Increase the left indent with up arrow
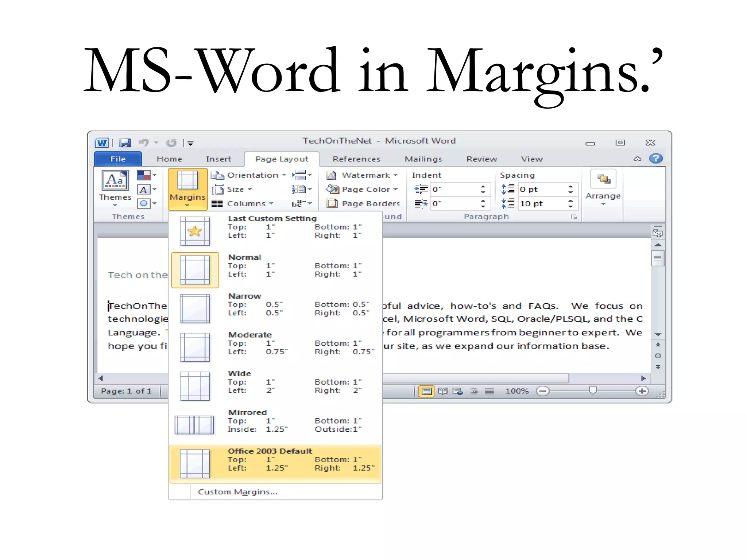 [483, 187]
